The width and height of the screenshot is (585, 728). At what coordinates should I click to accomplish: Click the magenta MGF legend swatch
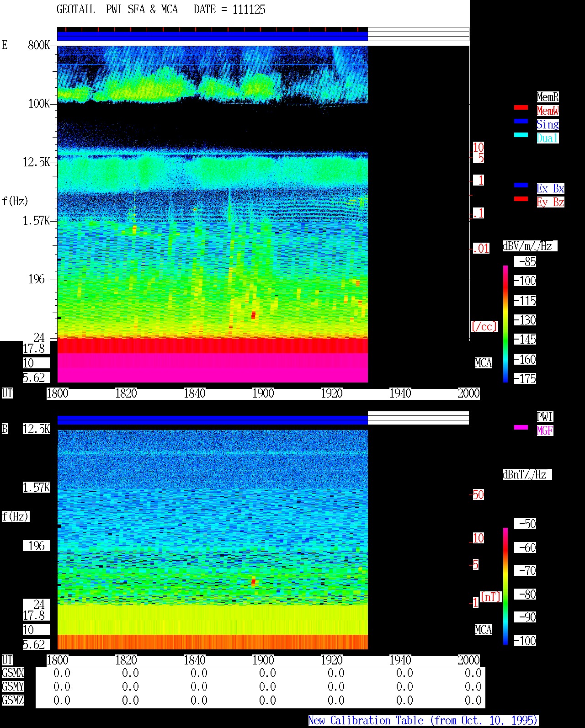521,428
